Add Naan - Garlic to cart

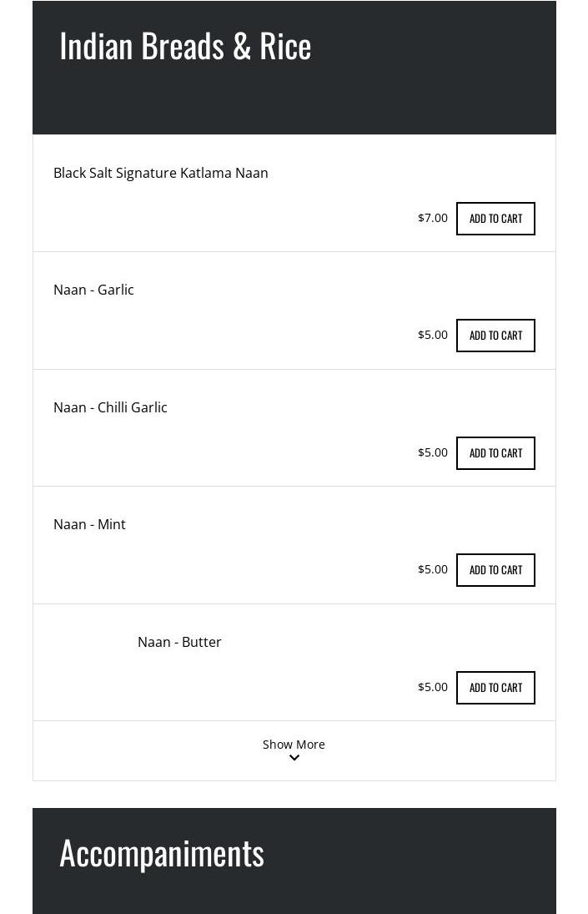[495, 336]
